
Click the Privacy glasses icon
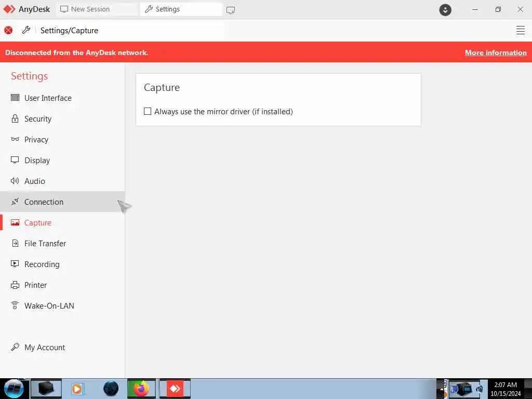click(15, 139)
